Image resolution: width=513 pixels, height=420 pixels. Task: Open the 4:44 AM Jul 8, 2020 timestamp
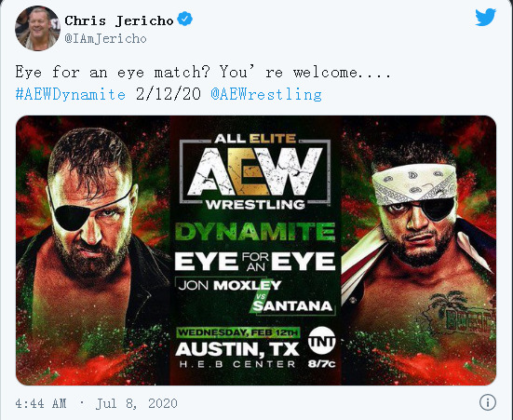click(x=96, y=403)
